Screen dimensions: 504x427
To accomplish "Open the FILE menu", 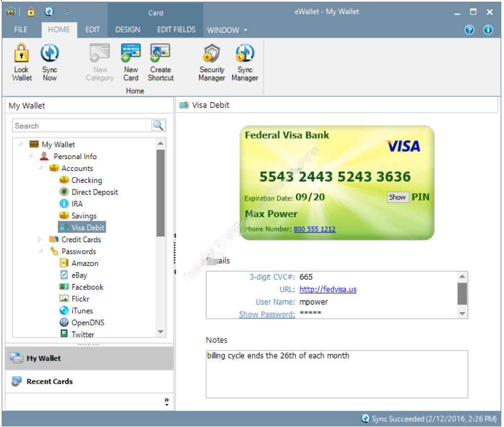I will 21,30.
